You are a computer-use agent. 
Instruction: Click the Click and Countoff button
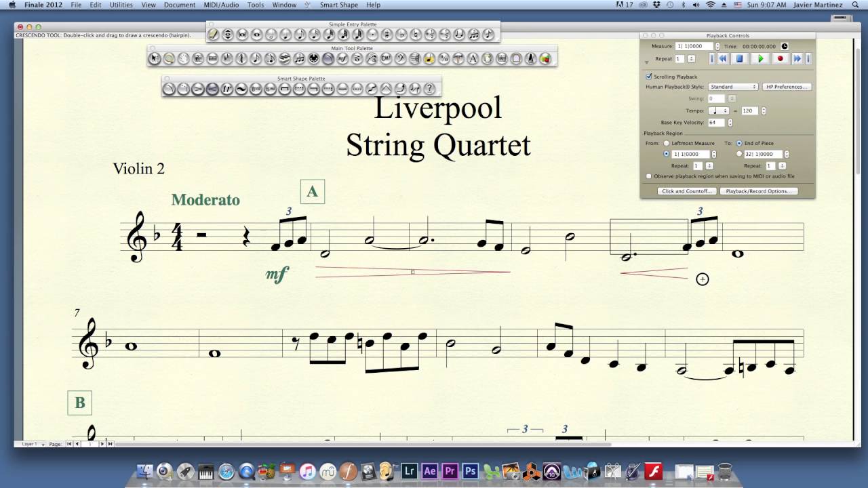(x=687, y=191)
